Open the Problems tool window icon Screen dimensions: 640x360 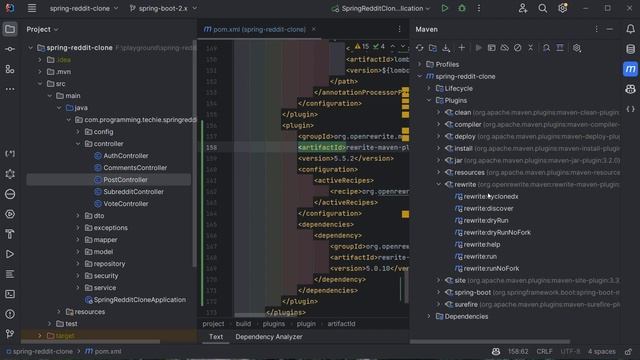(x=10, y=314)
